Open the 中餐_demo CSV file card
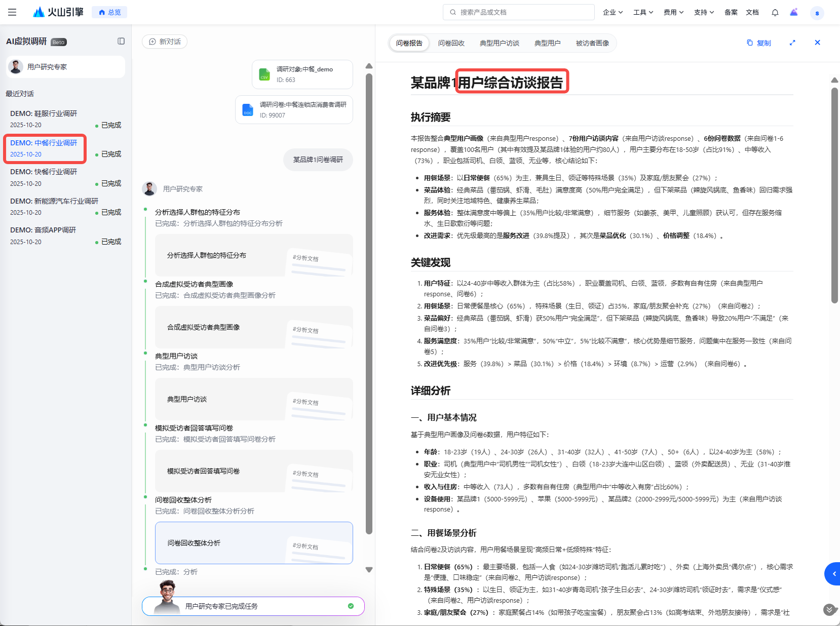The width and height of the screenshot is (840, 626). tap(302, 74)
